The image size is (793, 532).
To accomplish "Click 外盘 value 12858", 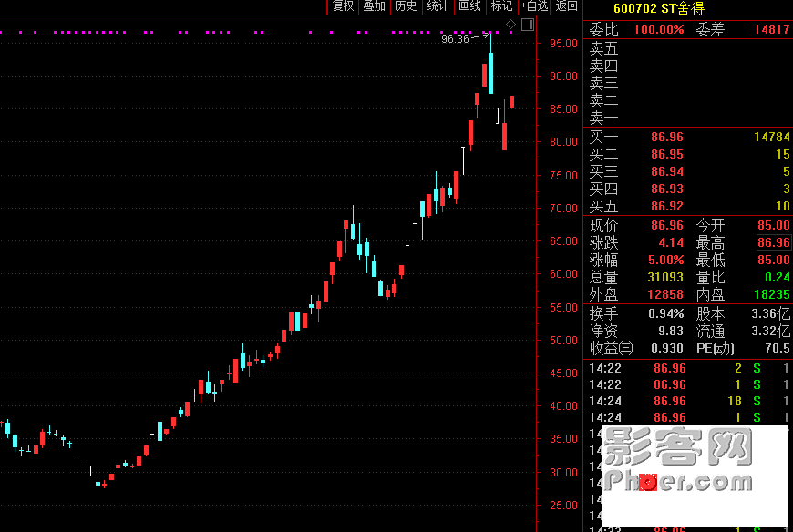I will [665, 294].
